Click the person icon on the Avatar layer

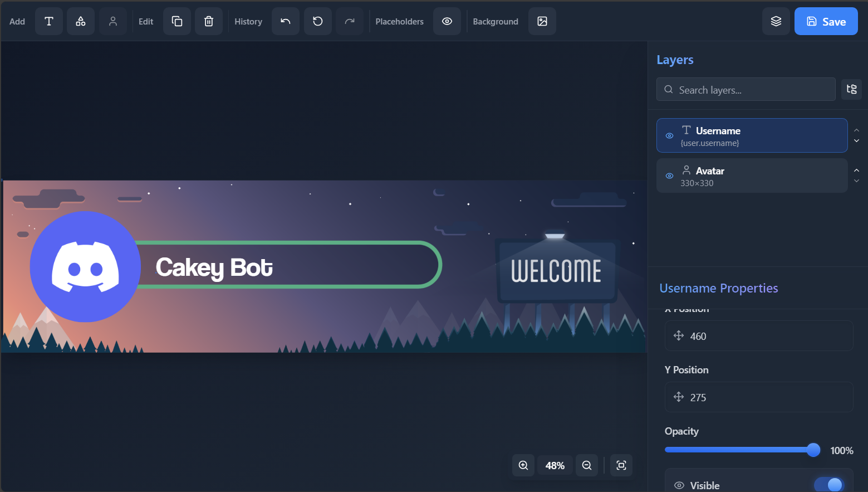(686, 170)
